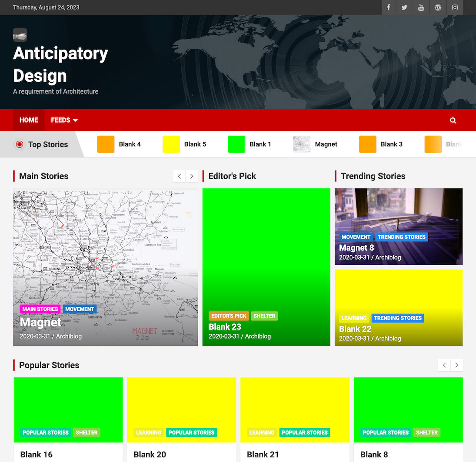This screenshot has height=462, width=476.
Task: Open the YouTube social link icon
Action: point(421,7)
